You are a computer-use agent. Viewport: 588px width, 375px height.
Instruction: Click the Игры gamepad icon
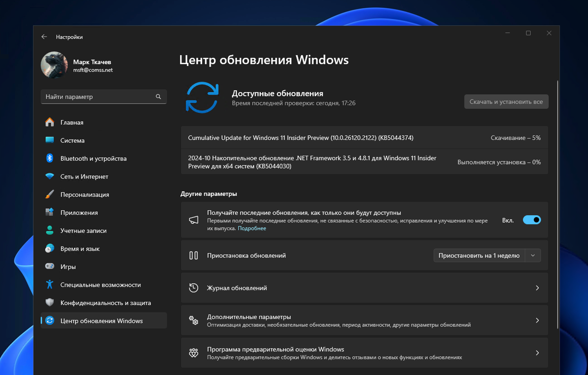50,266
